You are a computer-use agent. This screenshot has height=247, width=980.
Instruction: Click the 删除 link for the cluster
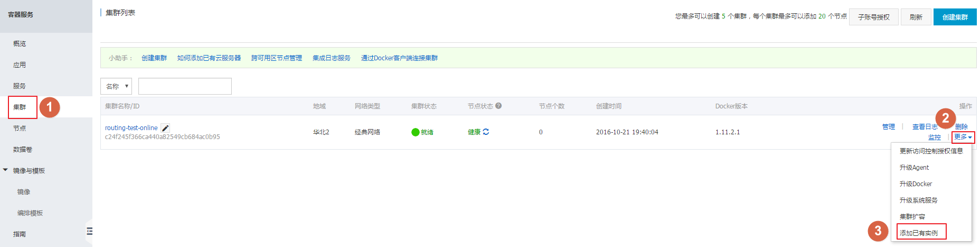coord(962,126)
